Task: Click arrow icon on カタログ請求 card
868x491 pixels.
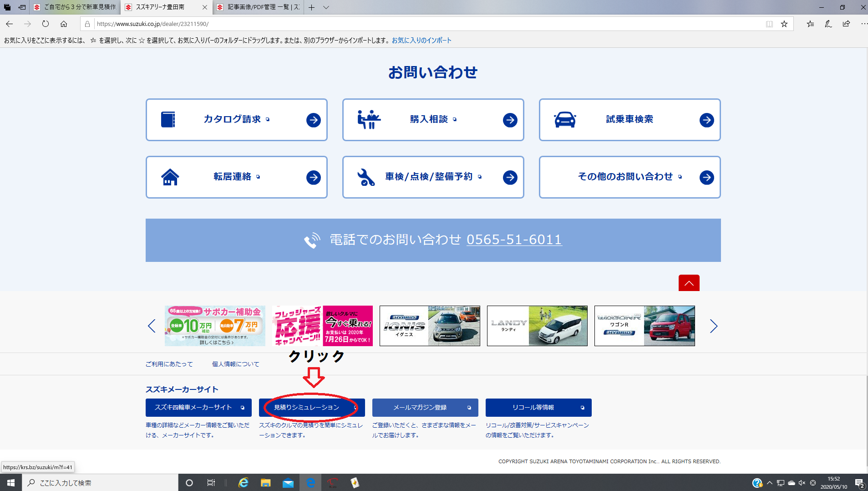Action: coord(313,120)
